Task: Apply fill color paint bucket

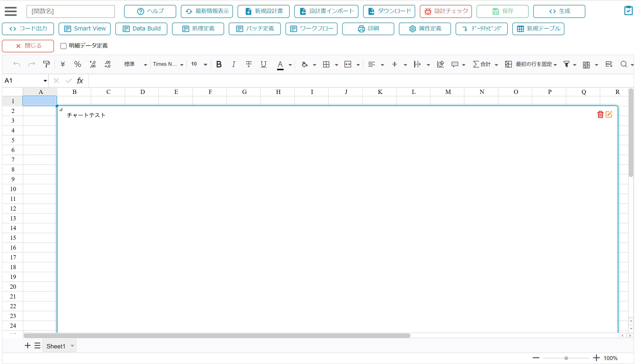Action: [304, 64]
